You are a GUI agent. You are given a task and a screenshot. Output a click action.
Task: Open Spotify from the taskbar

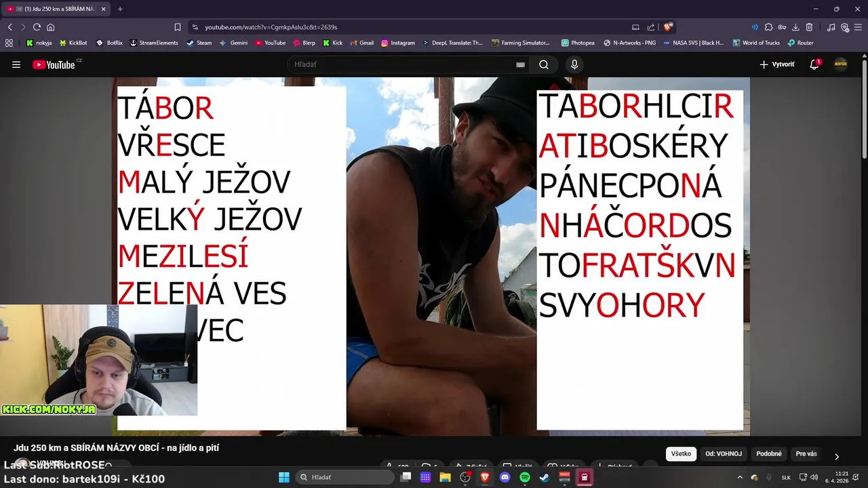tap(524, 477)
